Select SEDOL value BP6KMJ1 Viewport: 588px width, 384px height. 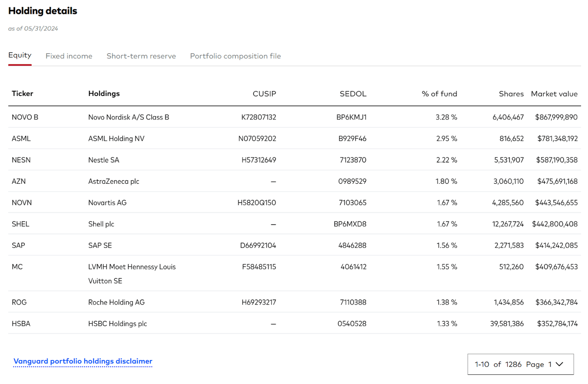coord(351,117)
